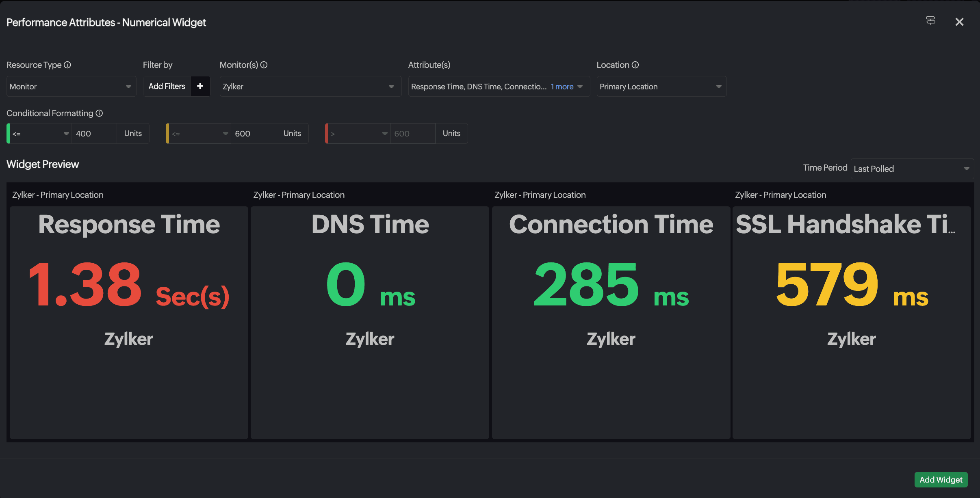Click the 400 threshold input field

pyautogui.click(x=94, y=134)
